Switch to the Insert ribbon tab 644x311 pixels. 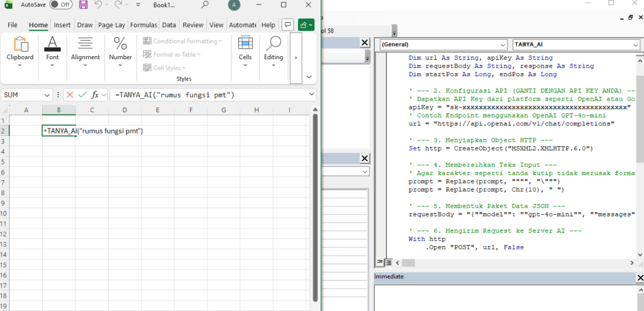click(x=62, y=25)
